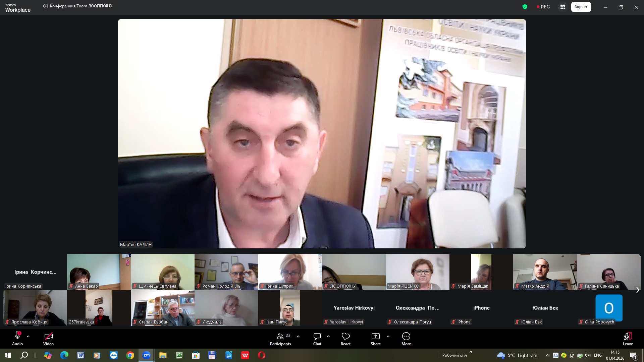The width and height of the screenshot is (644, 362).
Task: Expand the arrow next to Chat
Action: click(x=328, y=336)
